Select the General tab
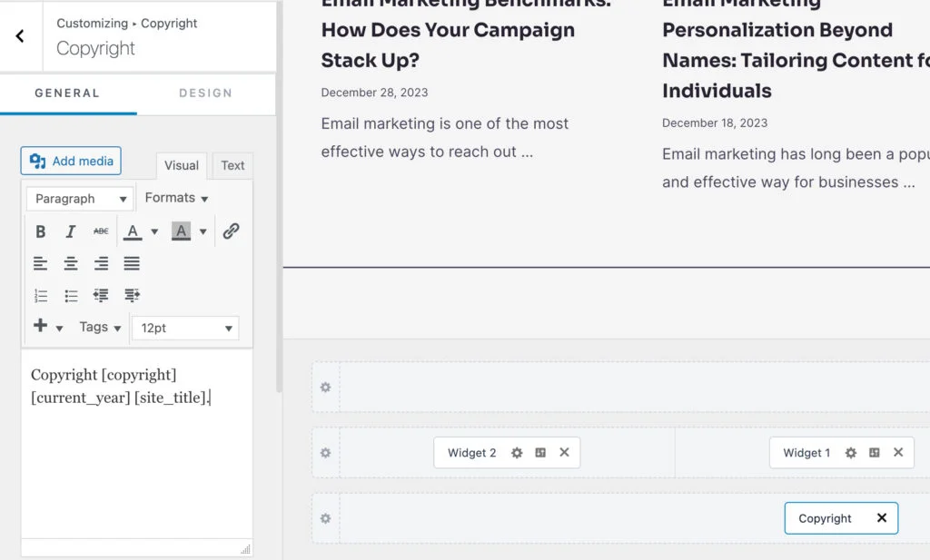This screenshot has height=560, width=930. coord(67,93)
